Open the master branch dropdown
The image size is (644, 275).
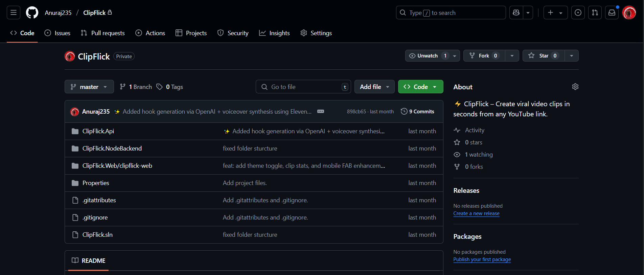[x=89, y=87]
